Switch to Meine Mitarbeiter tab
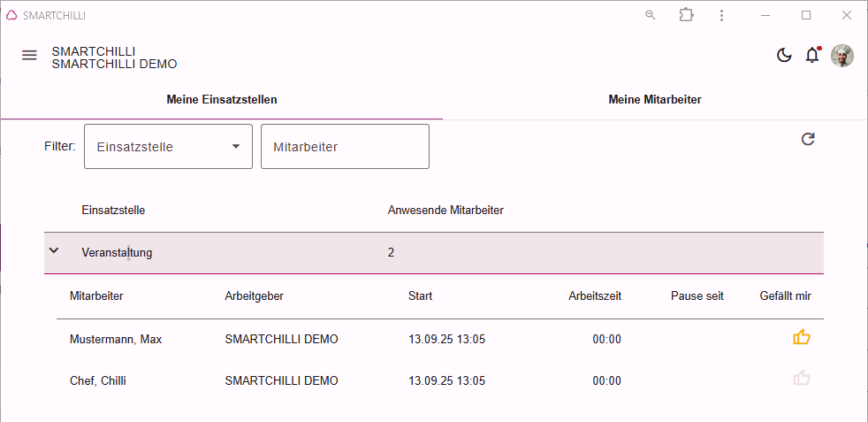Screen dimensions: 868x422 click(x=655, y=100)
